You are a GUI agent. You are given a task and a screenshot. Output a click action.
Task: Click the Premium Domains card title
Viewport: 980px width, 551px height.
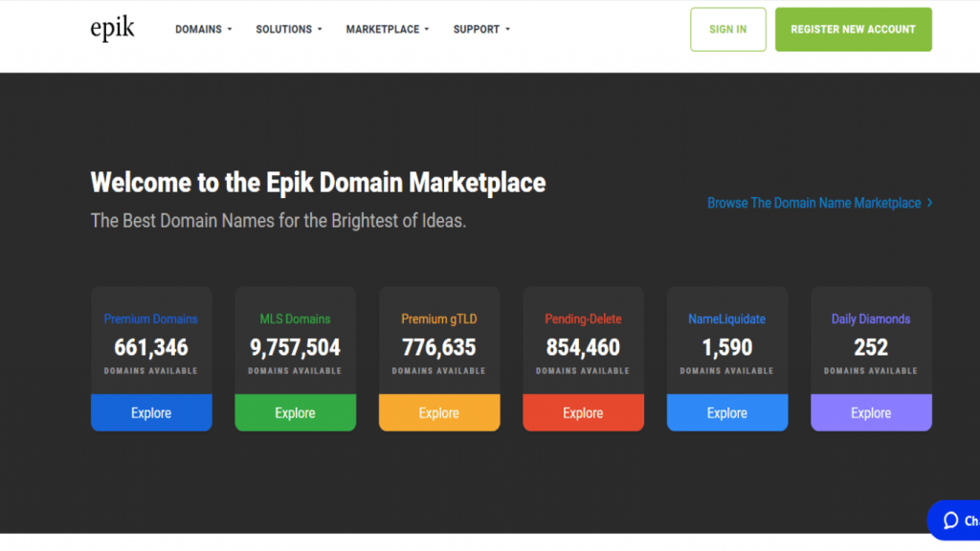pos(150,320)
